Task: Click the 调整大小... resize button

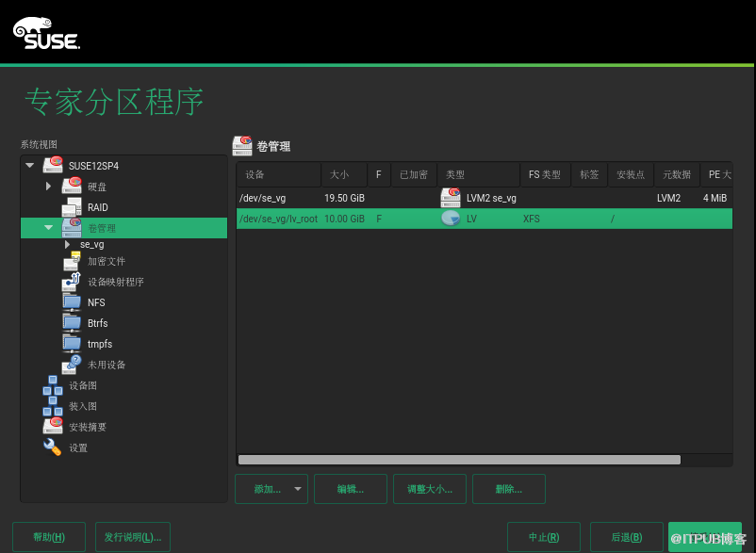Action: tap(430, 489)
